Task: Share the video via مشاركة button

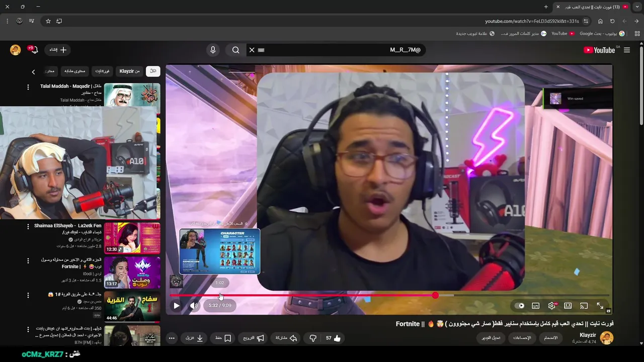Action: pos(286,338)
